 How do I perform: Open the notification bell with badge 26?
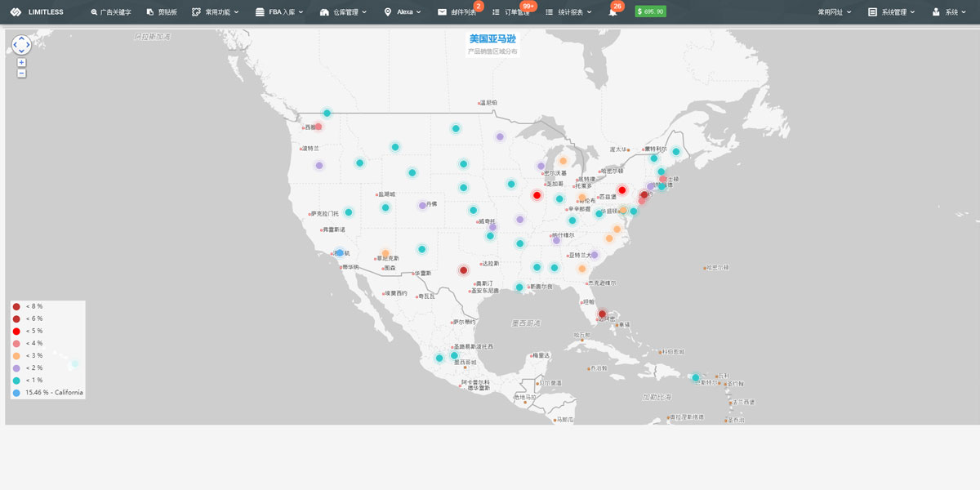612,12
